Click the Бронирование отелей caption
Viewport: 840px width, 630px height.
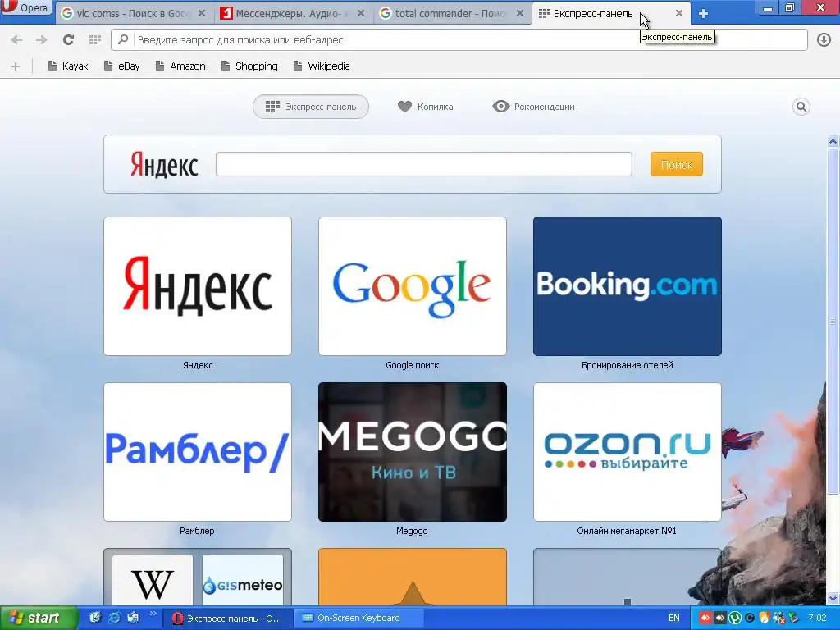[x=628, y=365]
